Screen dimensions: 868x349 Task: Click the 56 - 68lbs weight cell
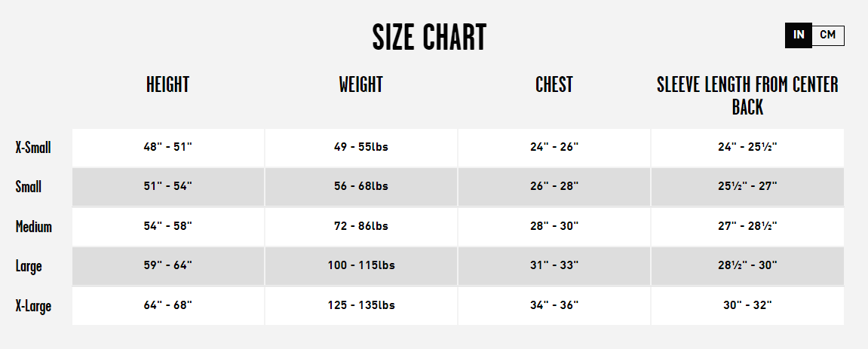tap(361, 186)
